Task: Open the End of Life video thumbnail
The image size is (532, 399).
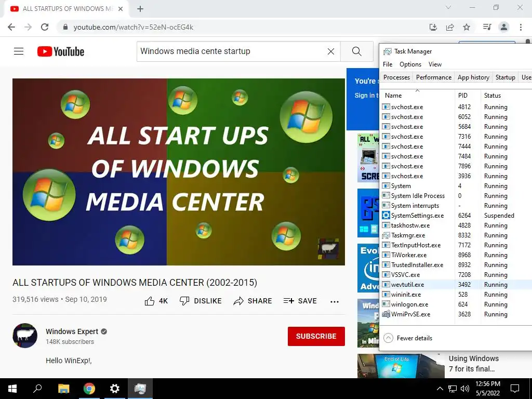Action: point(401,366)
